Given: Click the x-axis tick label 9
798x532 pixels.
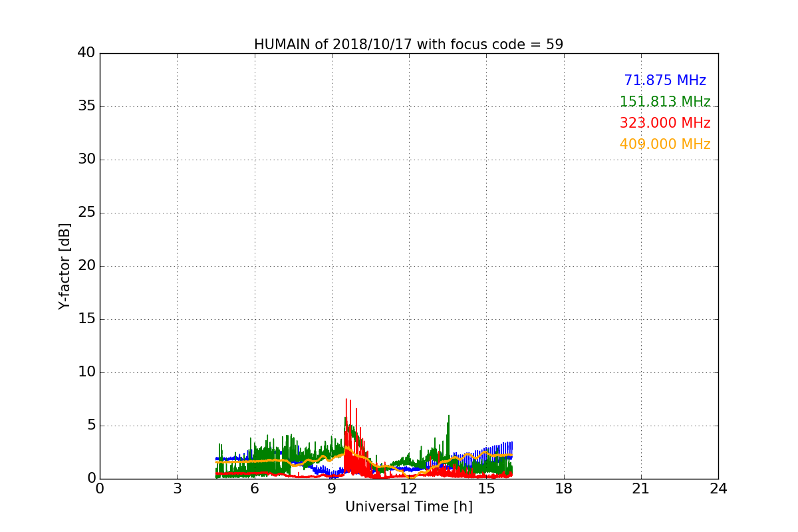Looking at the screenshot, I should tap(332, 489).
